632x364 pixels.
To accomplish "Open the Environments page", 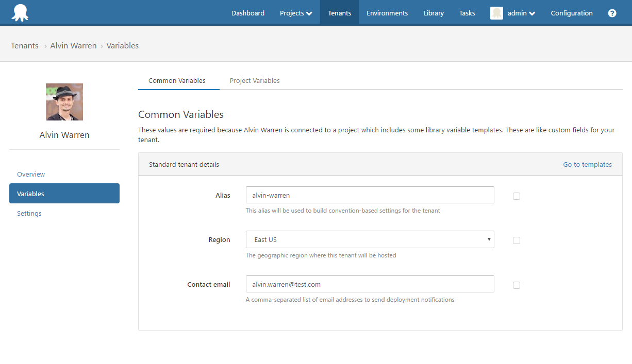I will pyautogui.click(x=387, y=13).
